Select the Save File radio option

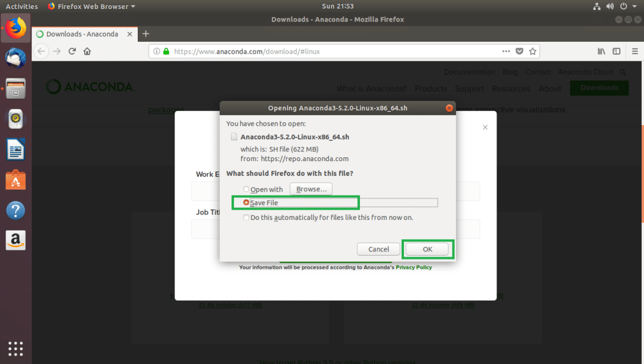click(x=246, y=202)
